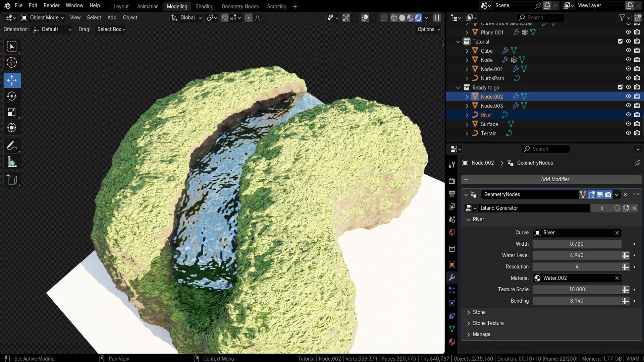This screenshot has height=362, width=644.
Task: Select the Move tool in the toolbar
Action: pos(12,80)
